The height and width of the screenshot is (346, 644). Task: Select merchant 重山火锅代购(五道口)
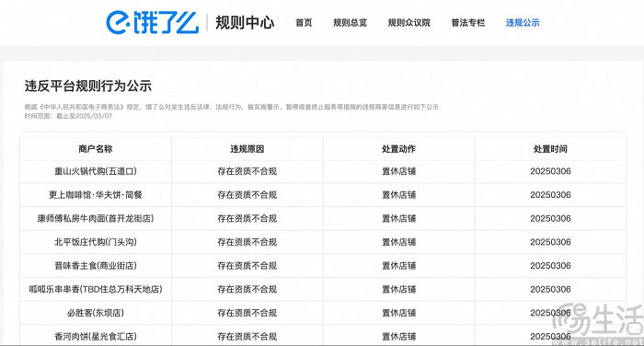pos(96,171)
